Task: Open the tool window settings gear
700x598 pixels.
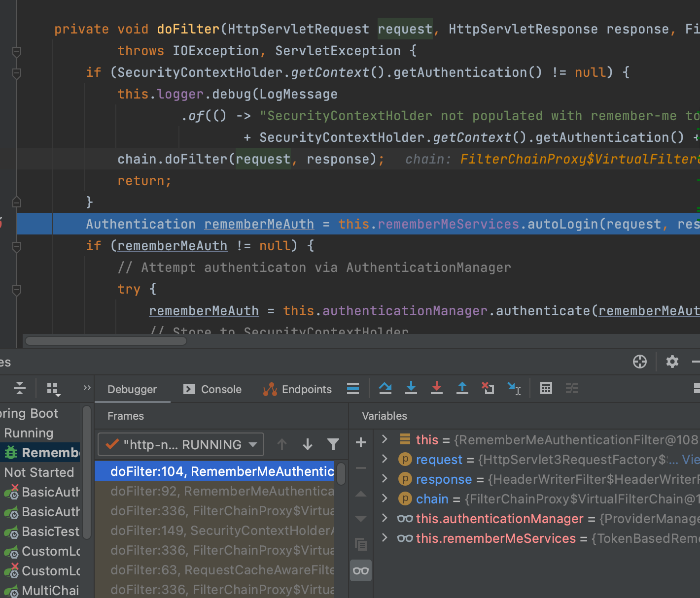Action: point(672,362)
